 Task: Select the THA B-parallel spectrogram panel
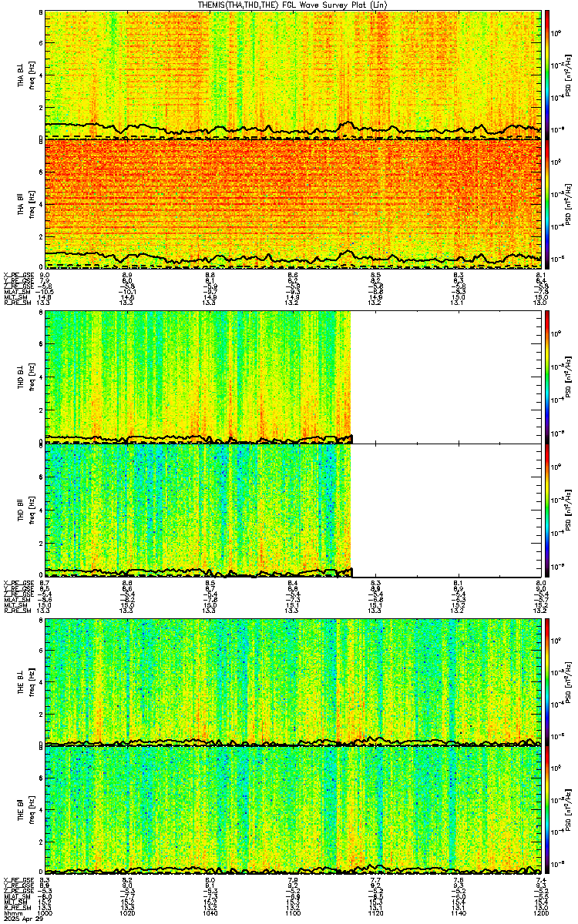click(294, 203)
